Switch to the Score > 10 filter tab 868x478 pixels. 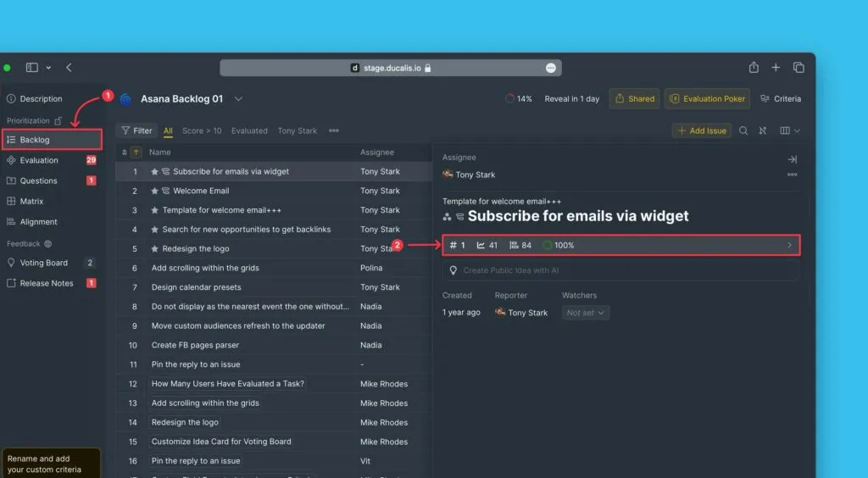(202, 131)
